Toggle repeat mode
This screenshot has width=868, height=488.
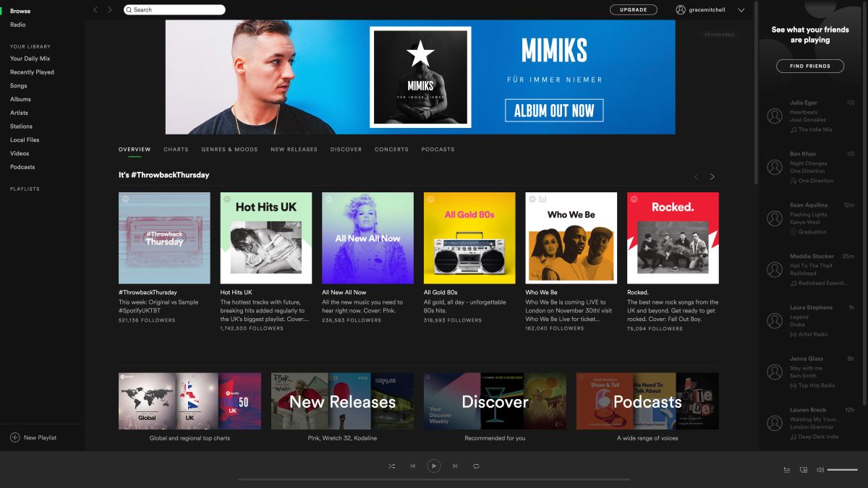pos(476,466)
